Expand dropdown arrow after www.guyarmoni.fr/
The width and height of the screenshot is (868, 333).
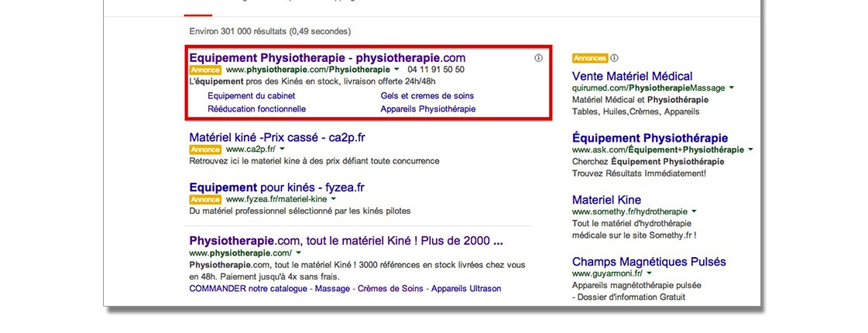pyautogui.click(x=649, y=273)
